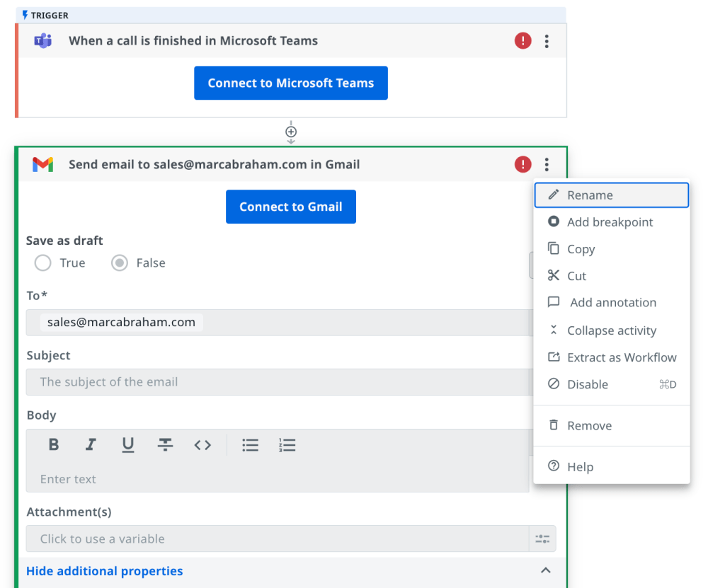Open Microsoft Teams trigger three-dot menu
This screenshot has width=725, height=588.
(x=547, y=41)
